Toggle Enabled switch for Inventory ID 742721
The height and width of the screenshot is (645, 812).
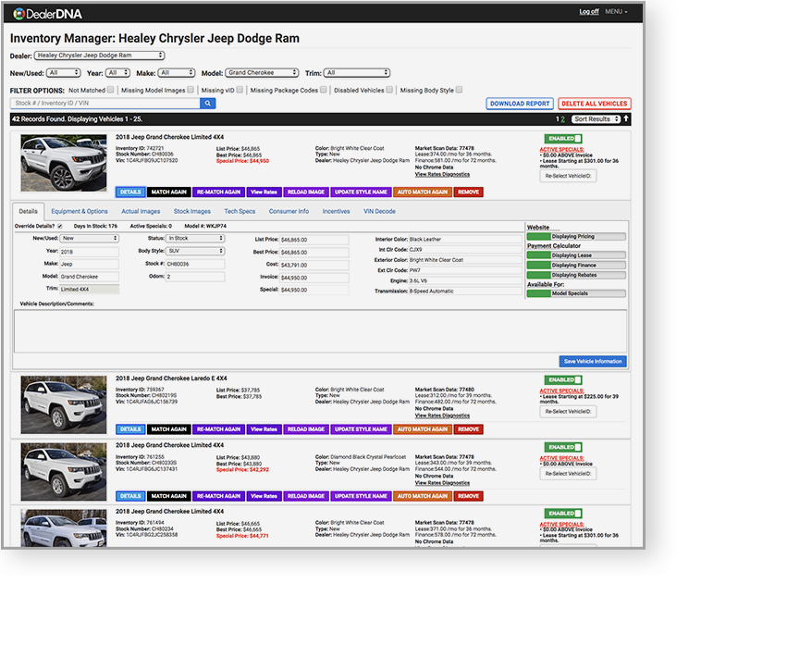click(563, 139)
